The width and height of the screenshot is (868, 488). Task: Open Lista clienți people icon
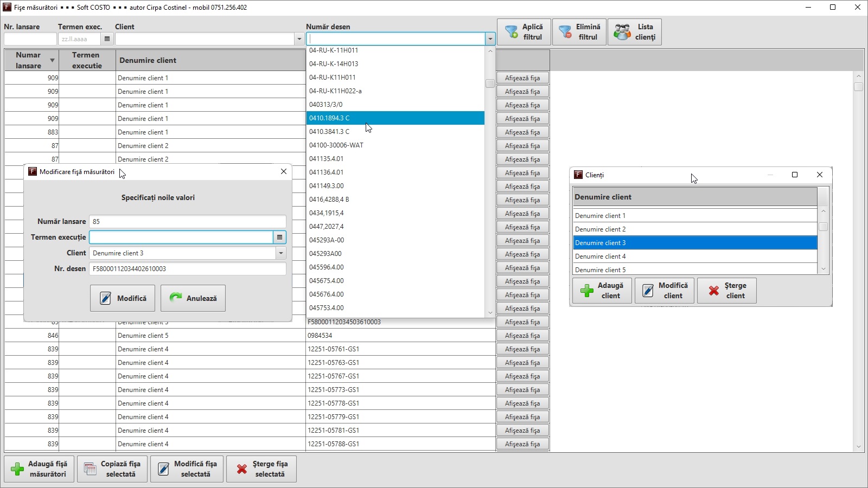[x=622, y=32]
